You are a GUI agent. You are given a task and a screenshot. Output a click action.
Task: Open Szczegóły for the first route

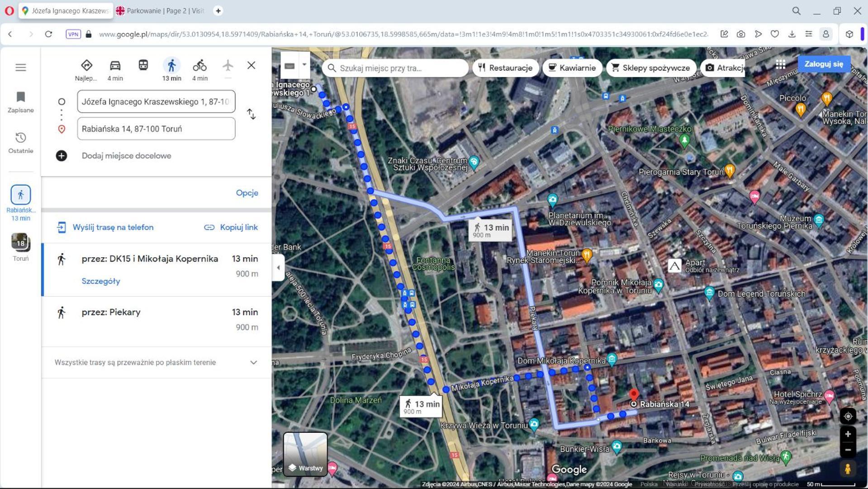(x=101, y=281)
